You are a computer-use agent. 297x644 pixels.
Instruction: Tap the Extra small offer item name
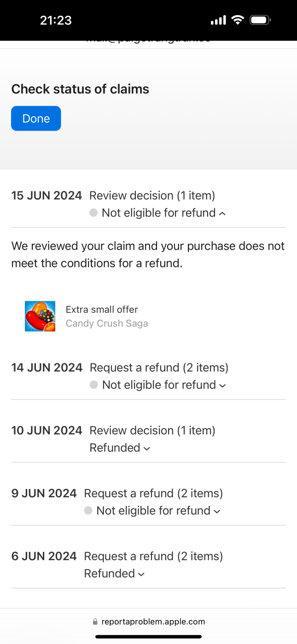(x=102, y=309)
